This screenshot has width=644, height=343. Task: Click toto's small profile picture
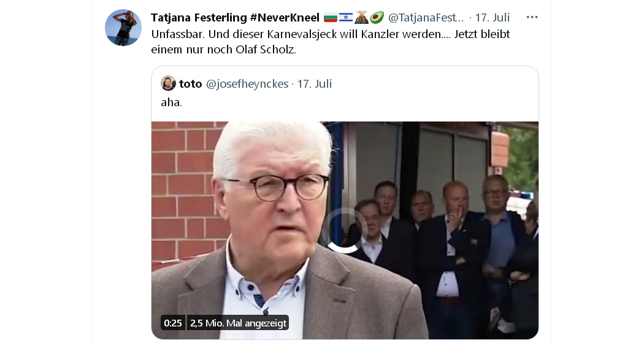point(168,83)
